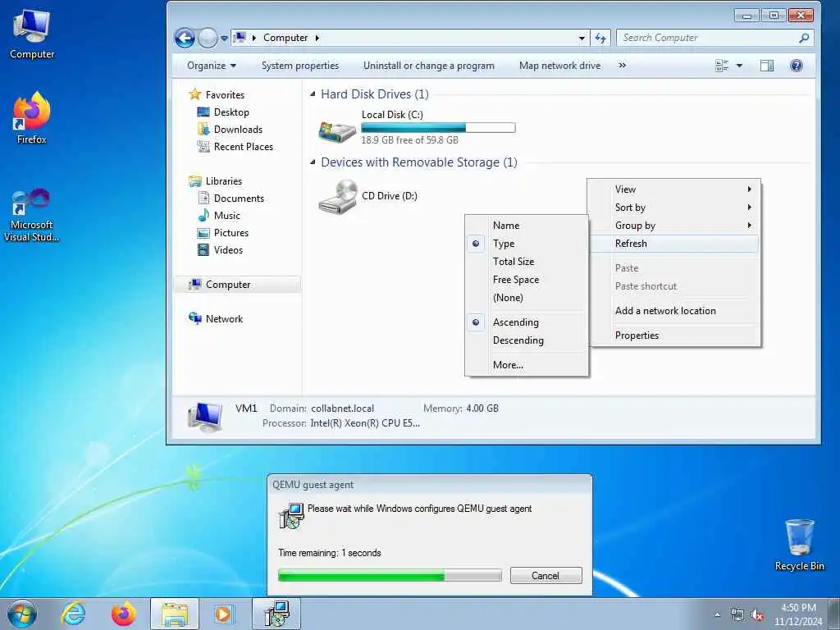Launch Firefox from the desktop shortcut
Screen dimensions: 840x630
pos(32,118)
